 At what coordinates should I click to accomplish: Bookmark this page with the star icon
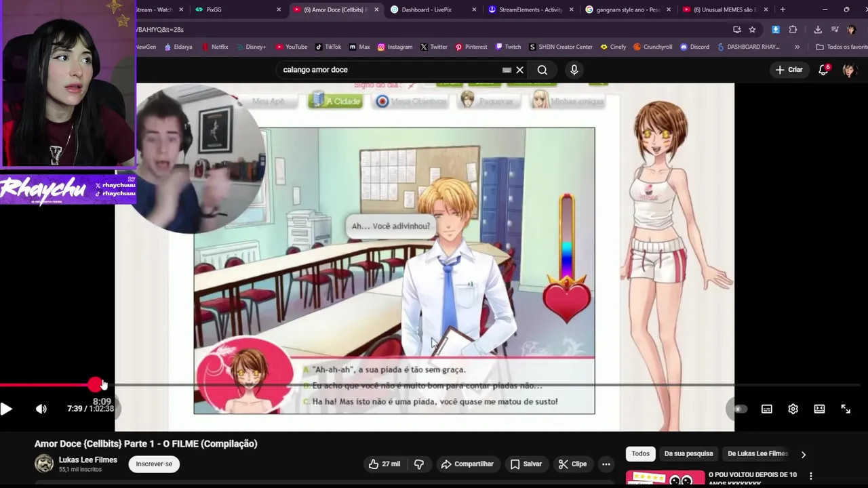click(x=752, y=29)
